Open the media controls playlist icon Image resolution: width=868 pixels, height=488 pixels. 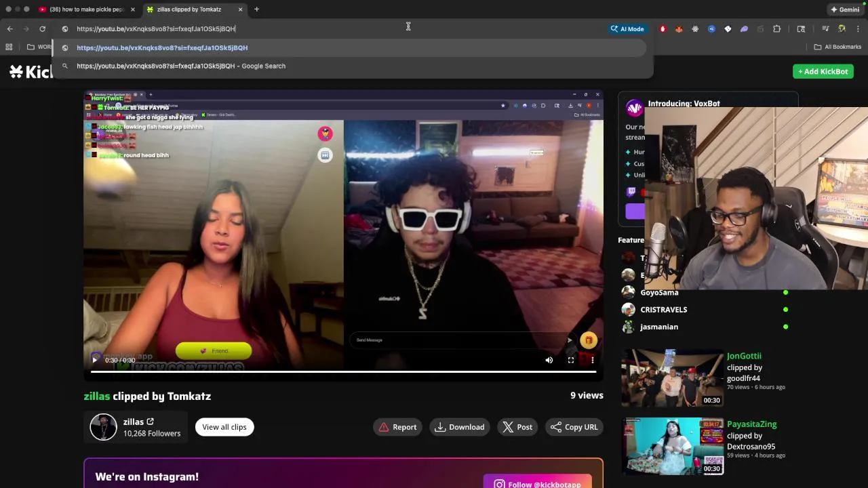(x=825, y=29)
